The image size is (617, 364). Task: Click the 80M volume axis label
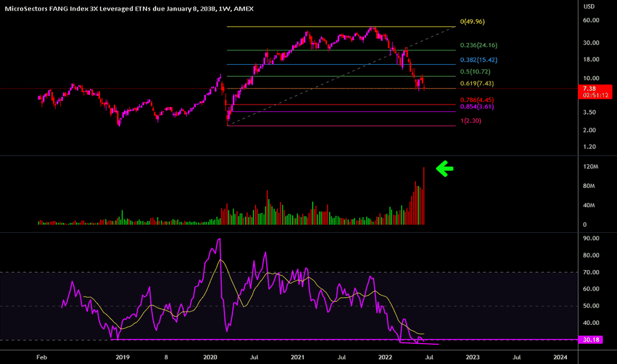pos(589,186)
